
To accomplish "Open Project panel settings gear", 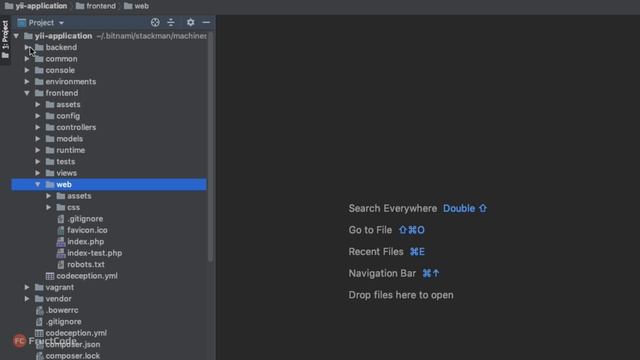I will (191, 22).
